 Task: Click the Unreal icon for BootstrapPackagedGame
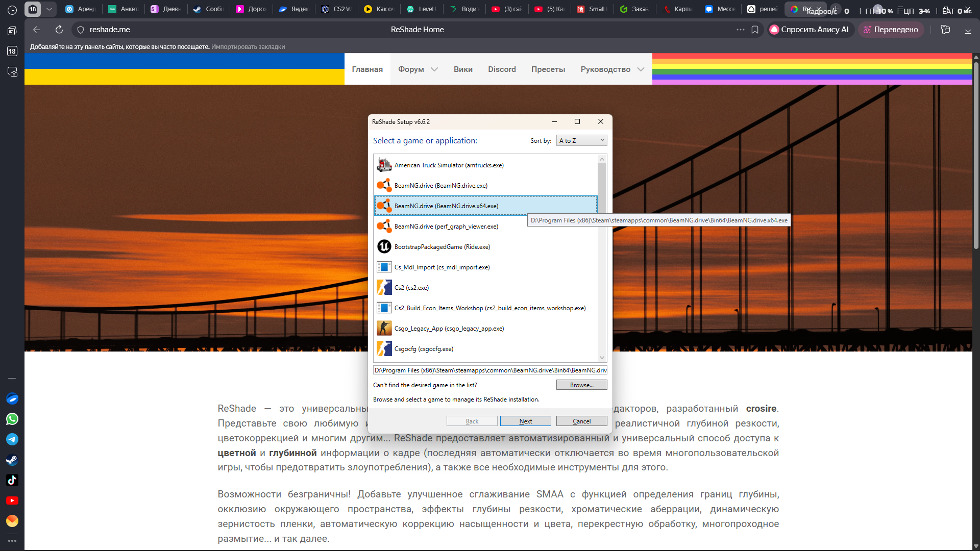click(384, 246)
